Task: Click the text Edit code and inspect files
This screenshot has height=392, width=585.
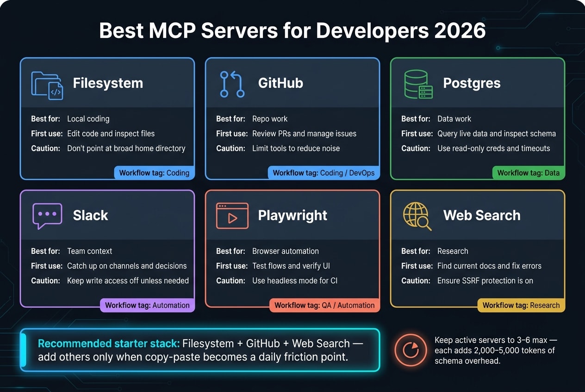Action: coord(111,134)
